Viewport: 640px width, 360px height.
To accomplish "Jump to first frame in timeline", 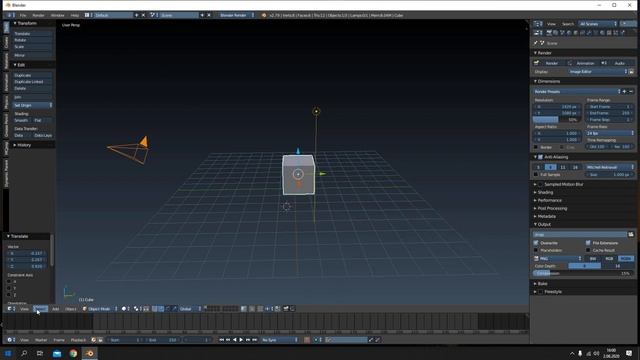I will tap(222, 340).
